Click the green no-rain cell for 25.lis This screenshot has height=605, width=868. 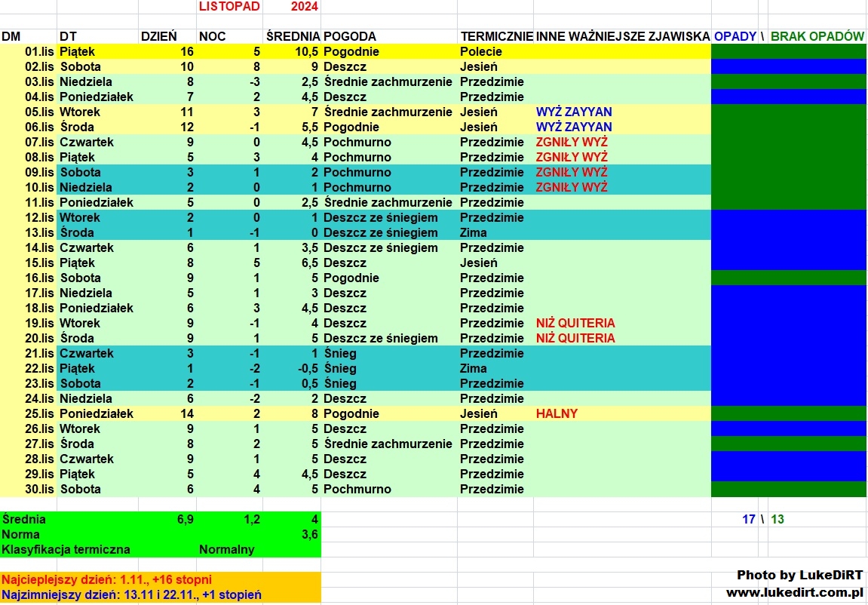coord(788,413)
